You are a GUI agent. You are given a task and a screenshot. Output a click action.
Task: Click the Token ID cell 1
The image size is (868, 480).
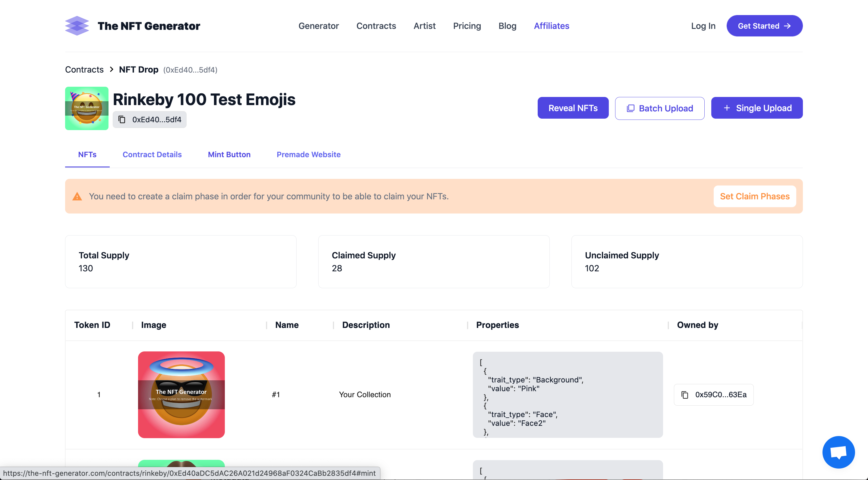[99, 394]
